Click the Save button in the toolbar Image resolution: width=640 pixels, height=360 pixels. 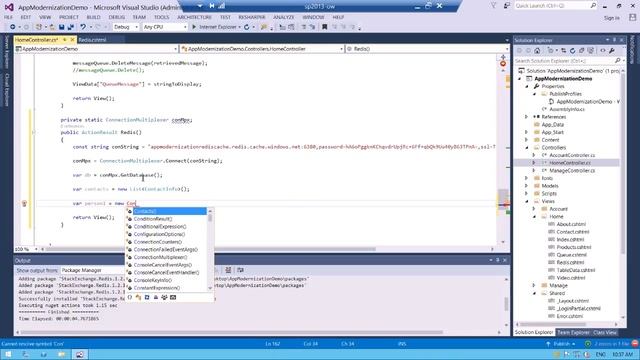(61, 27)
